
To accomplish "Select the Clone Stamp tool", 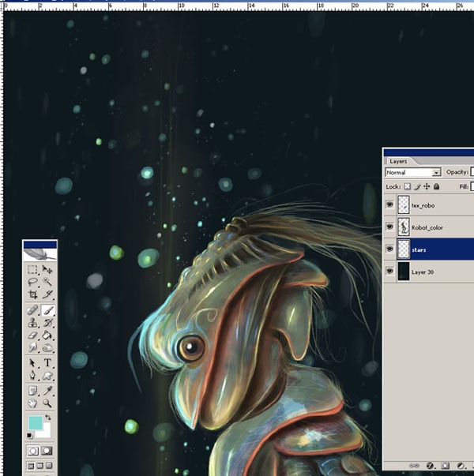I will 32,323.
